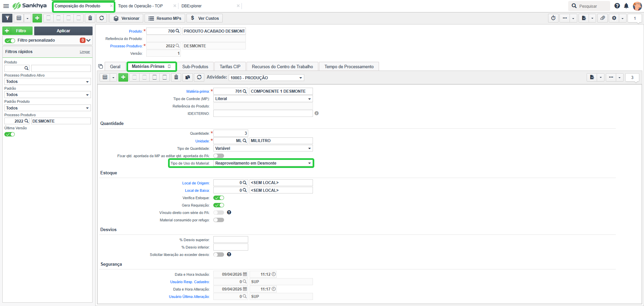Open the hamburger main menu
Image resolution: width=644 pixels, height=306 pixels.
click(6, 6)
